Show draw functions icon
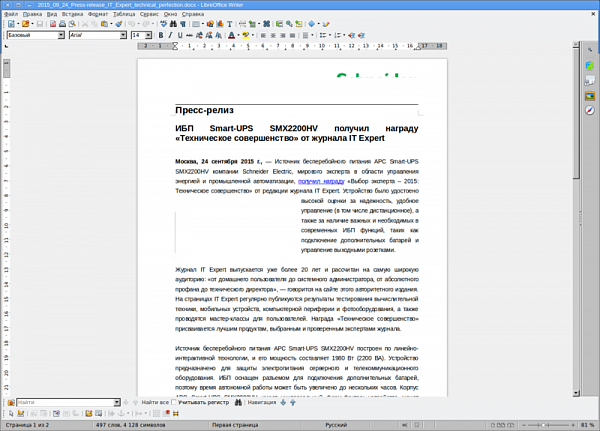The width and height of the screenshot is (600, 431). [x=326, y=24]
